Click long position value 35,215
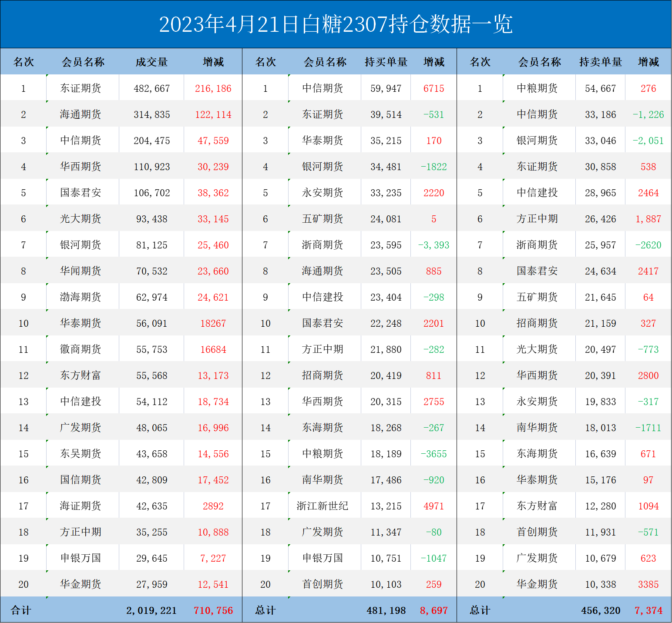672x623 pixels. [x=386, y=141]
